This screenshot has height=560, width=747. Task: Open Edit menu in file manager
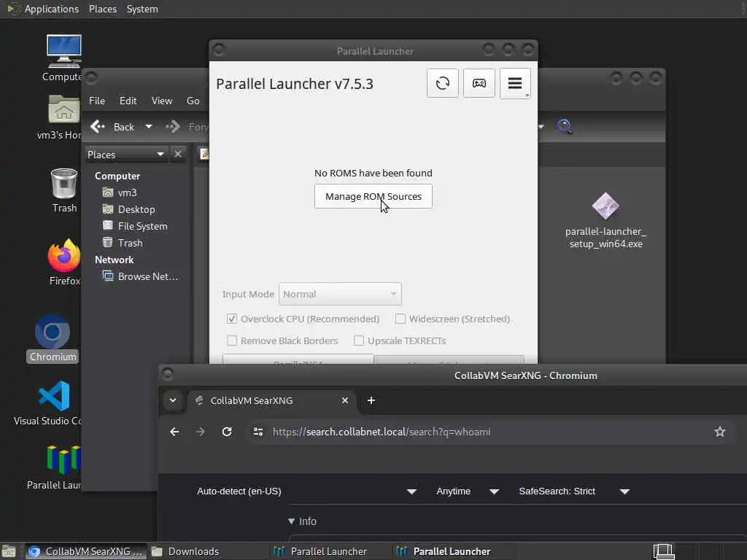coord(128,101)
